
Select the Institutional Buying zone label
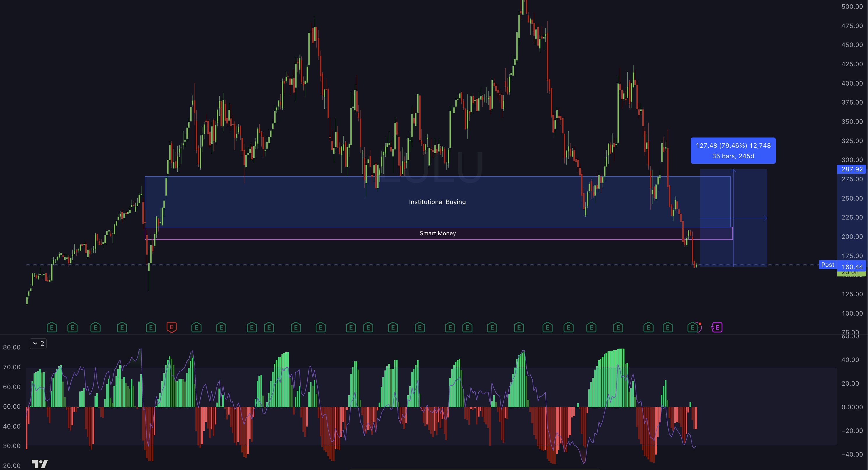pos(437,202)
